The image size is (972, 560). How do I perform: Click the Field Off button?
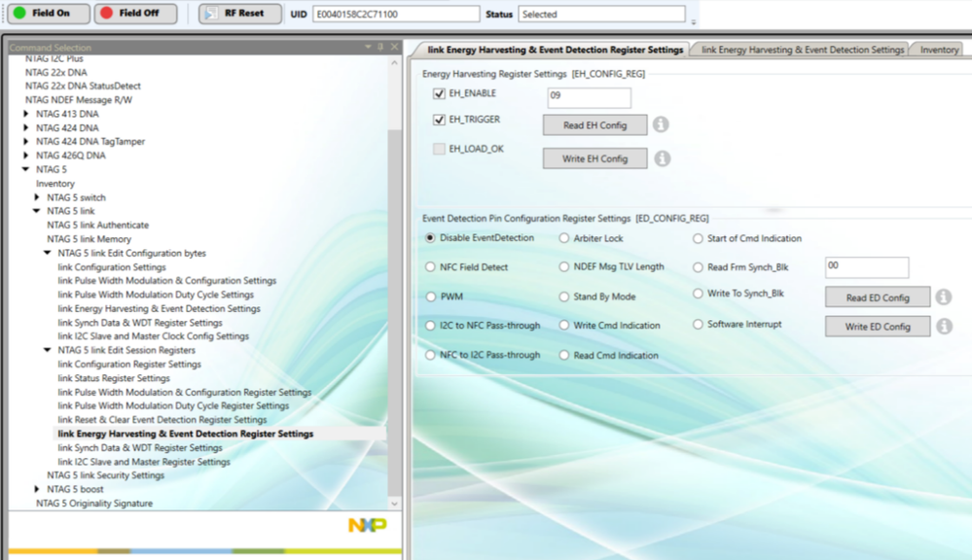coord(135,13)
